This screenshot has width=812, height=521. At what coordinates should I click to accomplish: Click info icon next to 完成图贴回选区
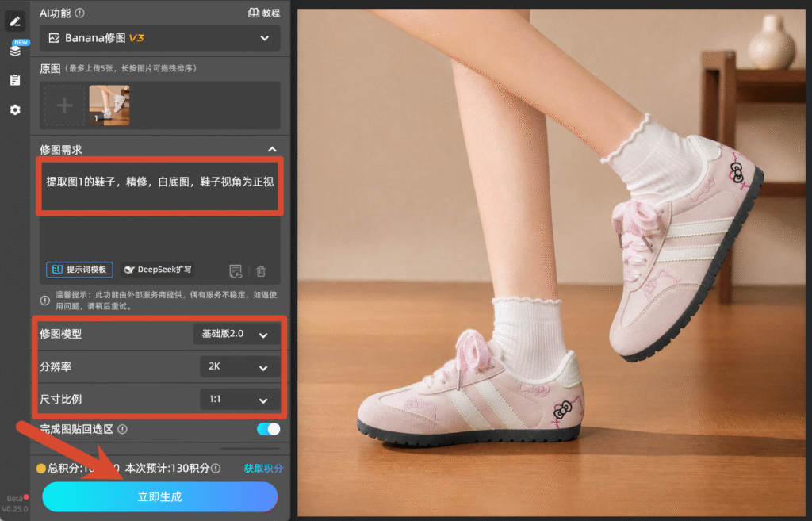pyautogui.click(x=123, y=429)
